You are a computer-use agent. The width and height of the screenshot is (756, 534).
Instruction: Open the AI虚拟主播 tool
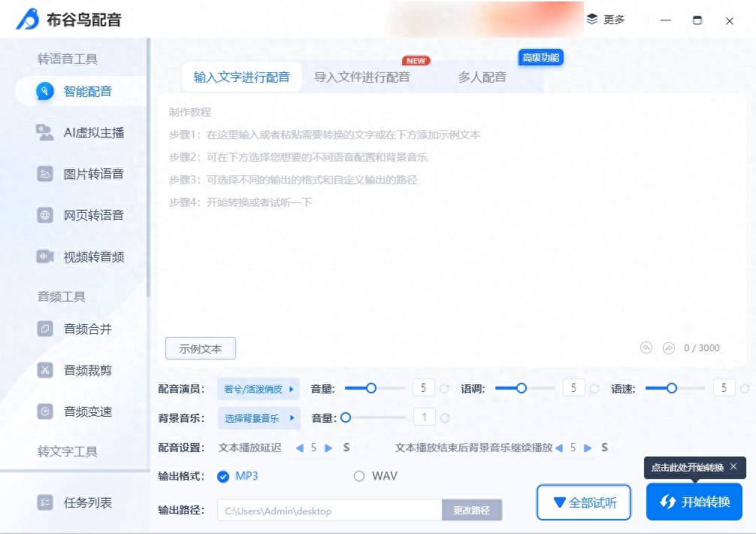click(x=81, y=132)
